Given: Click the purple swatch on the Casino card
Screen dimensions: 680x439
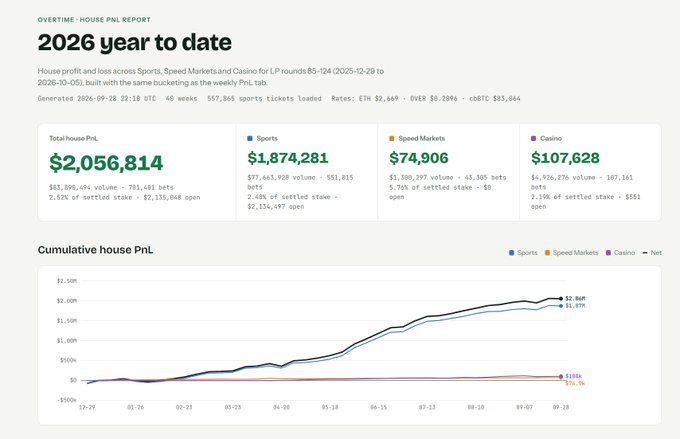Looking at the screenshot, I should pos(533,138).
